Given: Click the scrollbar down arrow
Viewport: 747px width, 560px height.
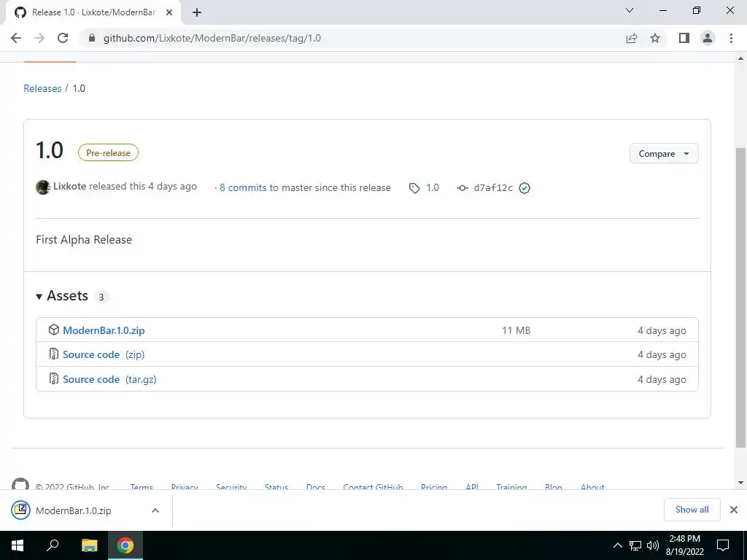Looking at the screenshot, I should (740, 483).
